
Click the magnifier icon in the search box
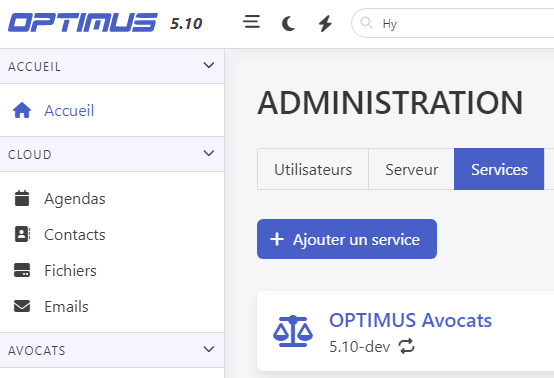pyautogui.click(x=366, y=23)
